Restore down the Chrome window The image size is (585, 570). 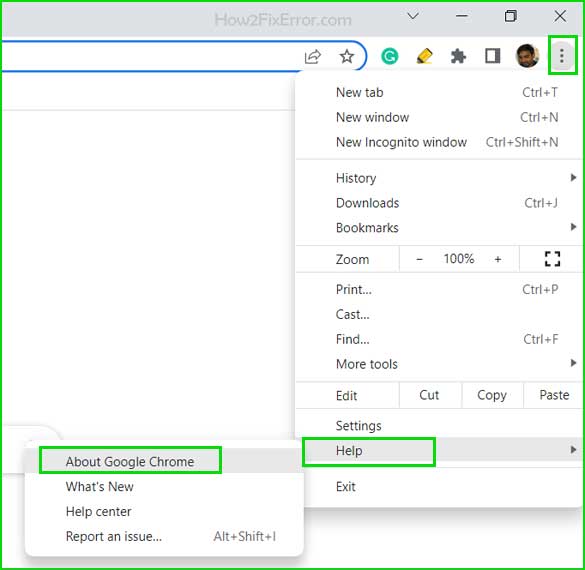click(511, 16)
